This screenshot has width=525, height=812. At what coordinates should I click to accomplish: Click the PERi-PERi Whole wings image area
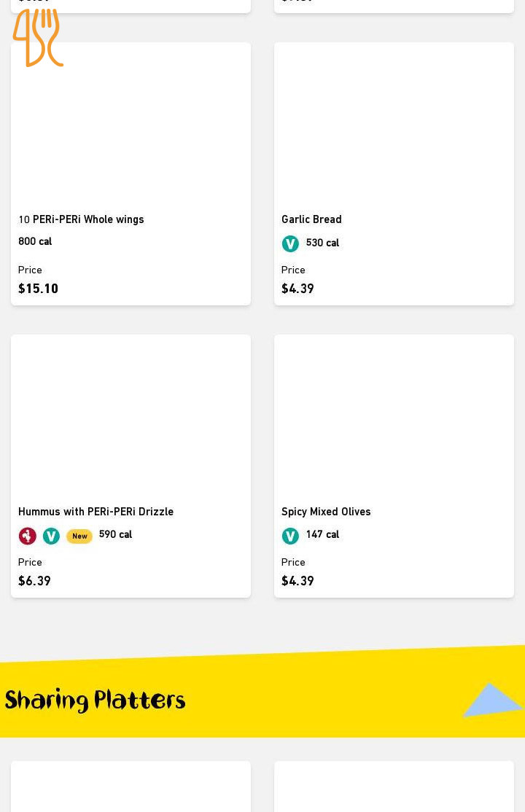131,124
